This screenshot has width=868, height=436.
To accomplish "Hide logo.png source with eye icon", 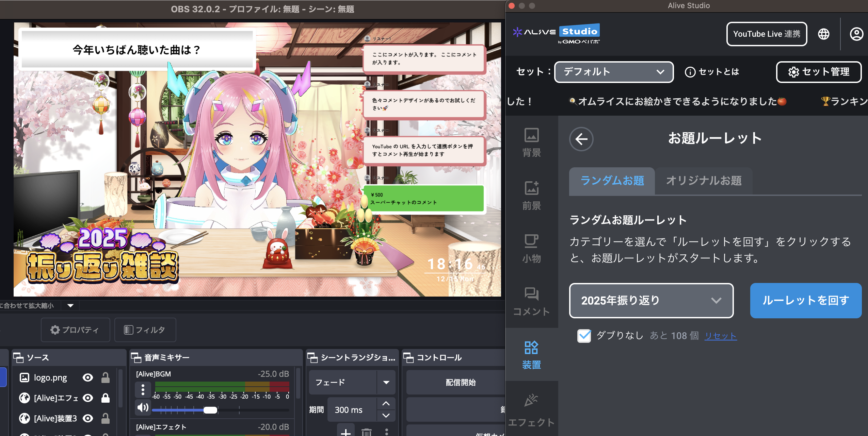I will 88,378.
